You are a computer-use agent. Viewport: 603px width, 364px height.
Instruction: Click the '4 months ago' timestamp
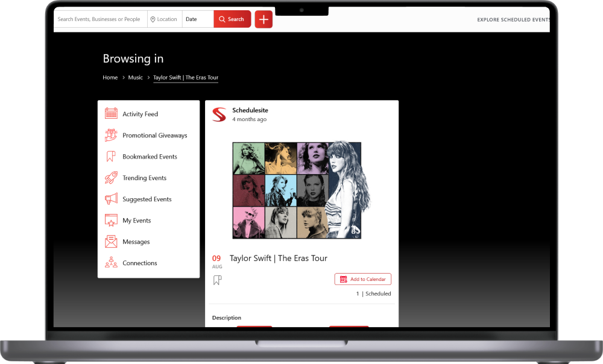249,119
